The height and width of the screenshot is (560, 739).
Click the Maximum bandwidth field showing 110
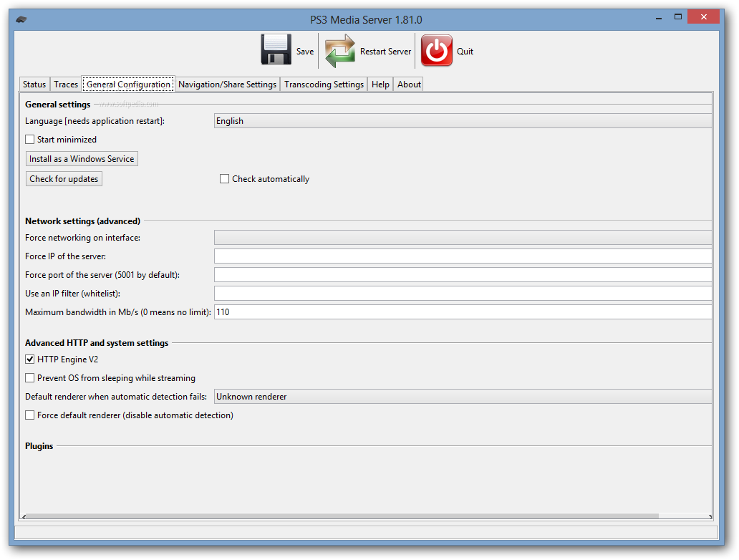[x=463, y=312]
